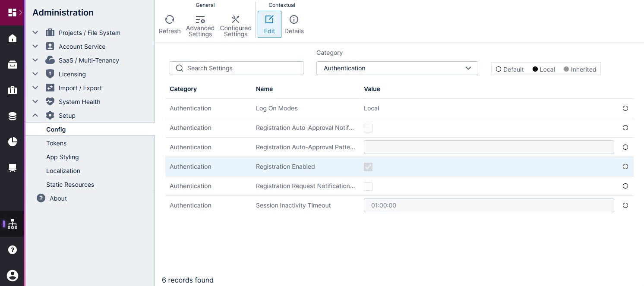
Task: Select the Home icon in the left rail
Action: (12, 38)
